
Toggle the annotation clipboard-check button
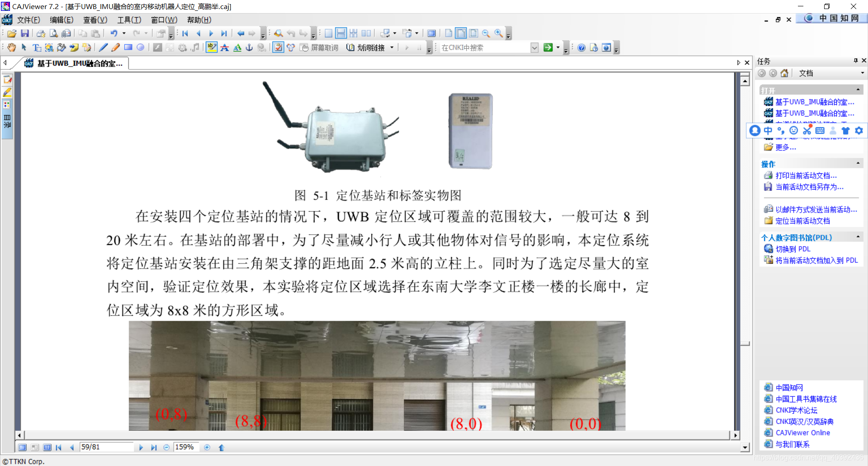278,48
